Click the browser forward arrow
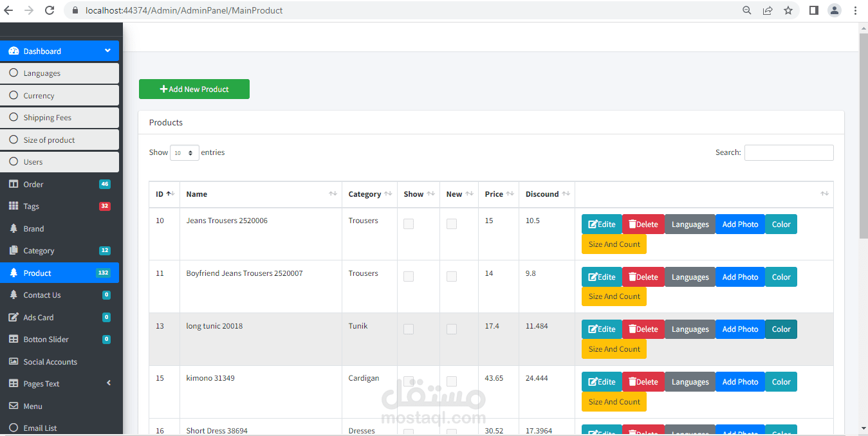 click(29, 10)
